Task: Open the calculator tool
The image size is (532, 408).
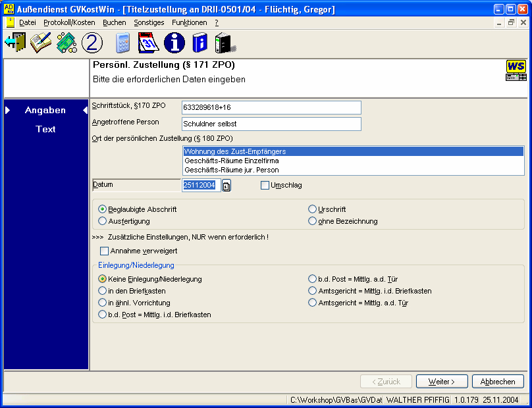Action: click(123, 43)
